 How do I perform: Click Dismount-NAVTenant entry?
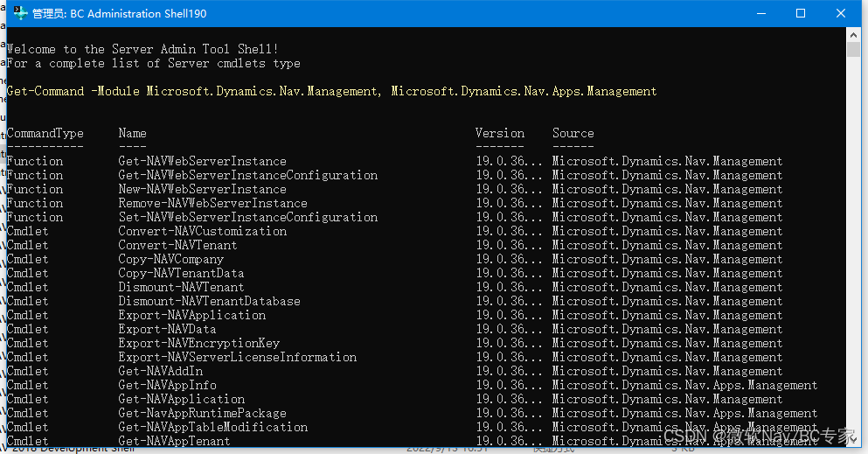(x=182, y=287)
